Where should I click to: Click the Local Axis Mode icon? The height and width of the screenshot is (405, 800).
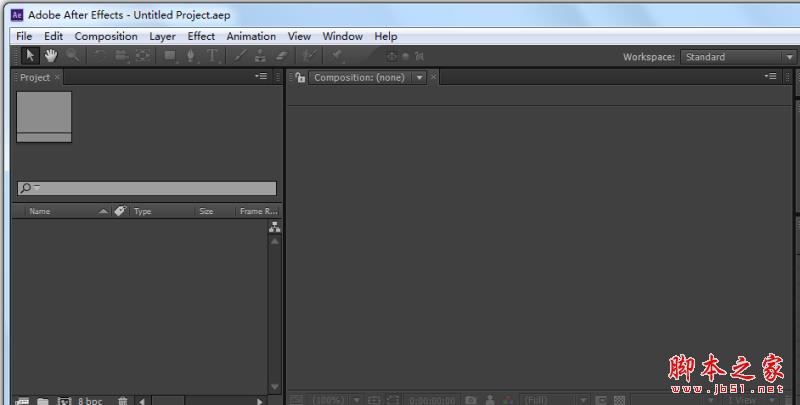coord(392,56)
